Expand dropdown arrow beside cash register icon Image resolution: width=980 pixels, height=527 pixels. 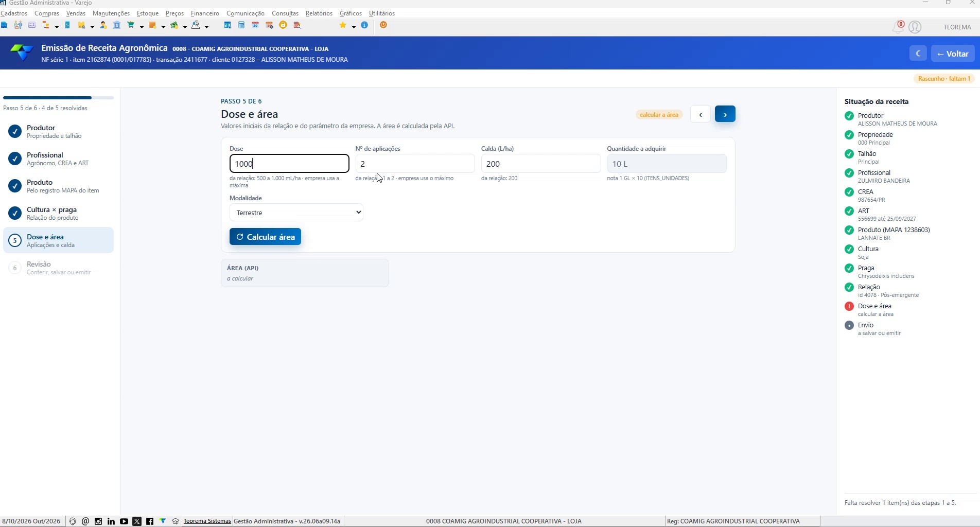(206, 27)
